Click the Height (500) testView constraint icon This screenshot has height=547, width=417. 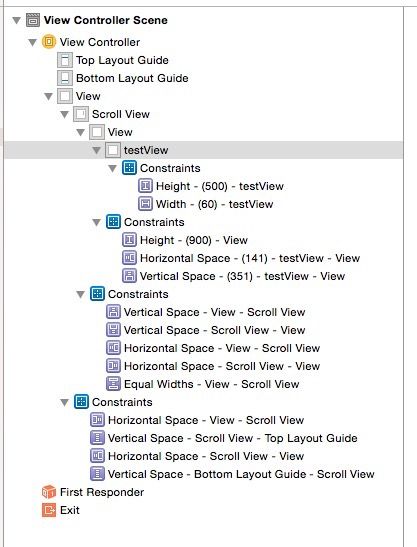click(145, 186)
